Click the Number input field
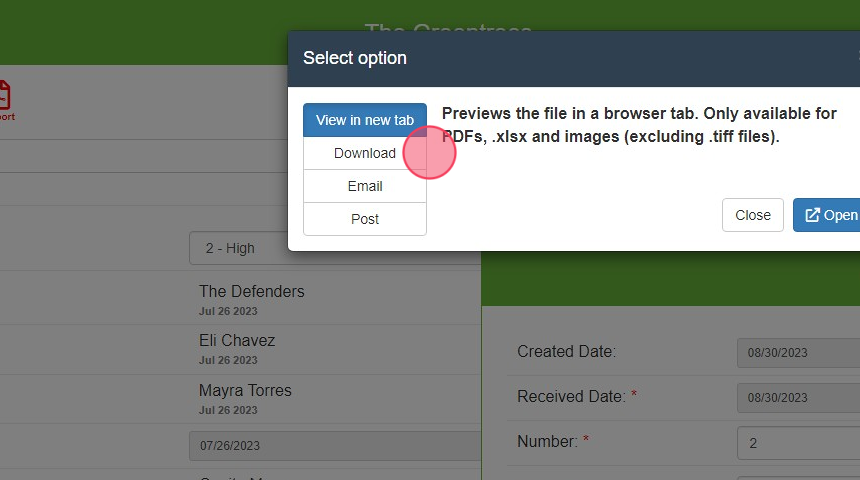Image resolution: width=860 pixels, height=480 pixels. point(799,443)
